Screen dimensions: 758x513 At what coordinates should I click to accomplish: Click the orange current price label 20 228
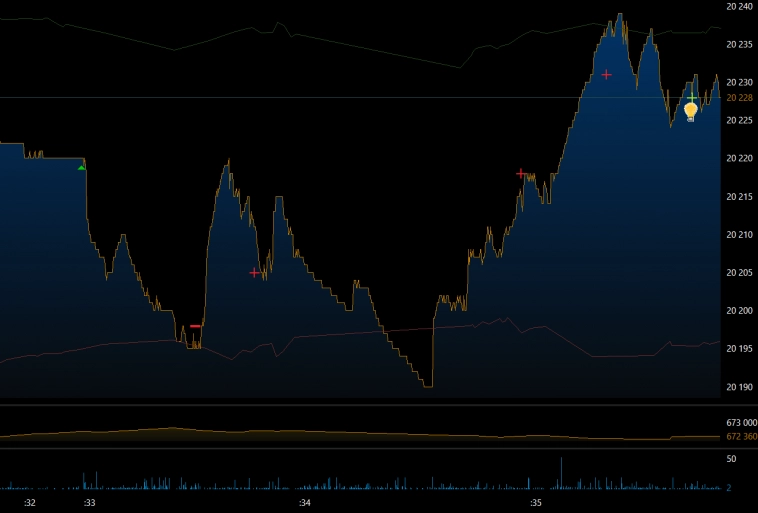click(740, 98)
